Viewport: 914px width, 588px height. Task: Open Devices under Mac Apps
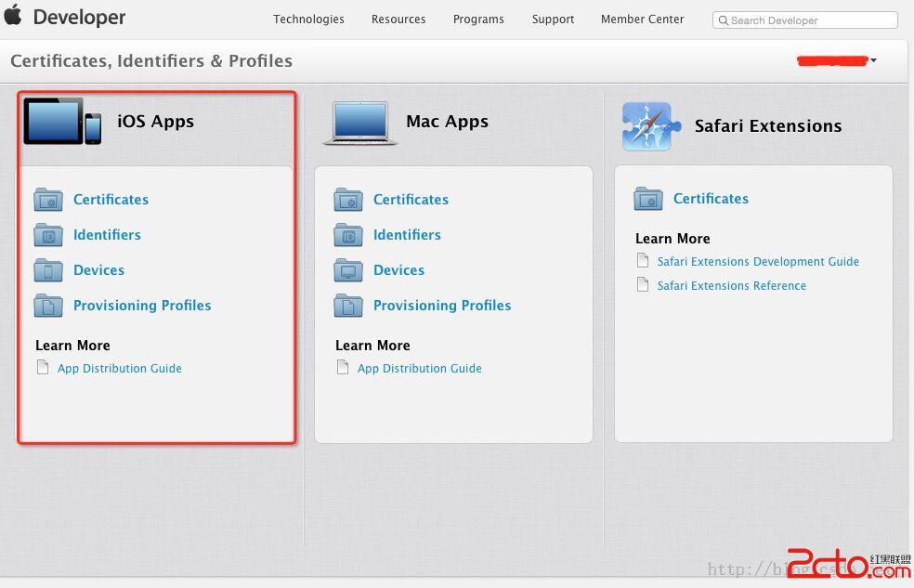pos(399,270)
